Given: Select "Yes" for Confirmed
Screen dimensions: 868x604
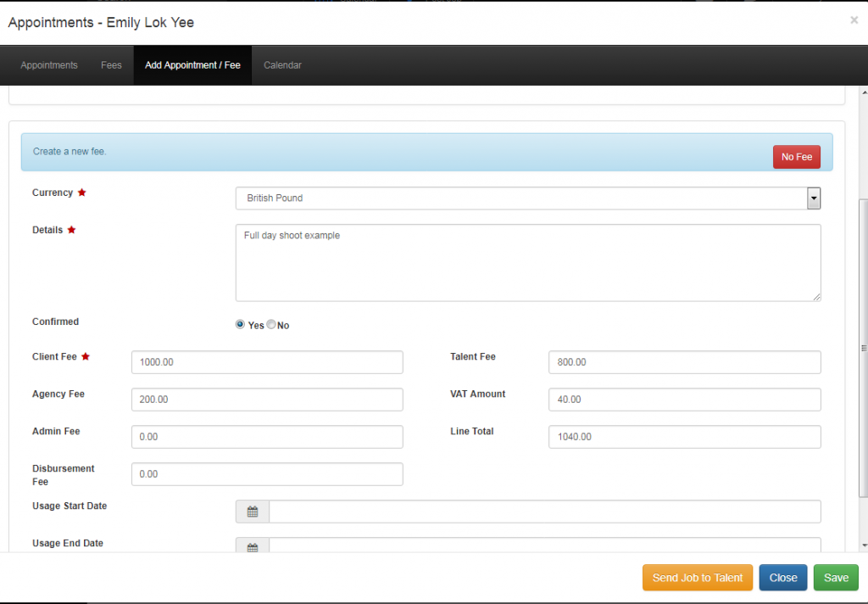Looking at the screenshot, I should pyautogui.click(x=240, y=324).
